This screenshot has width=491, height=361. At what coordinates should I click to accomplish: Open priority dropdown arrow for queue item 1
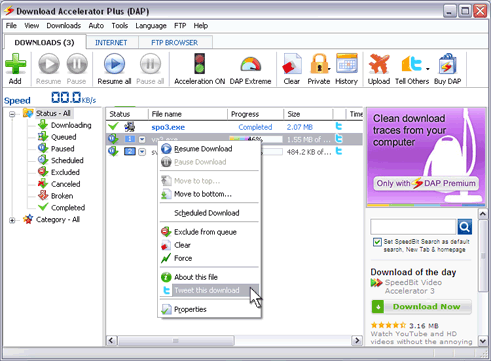142,139
